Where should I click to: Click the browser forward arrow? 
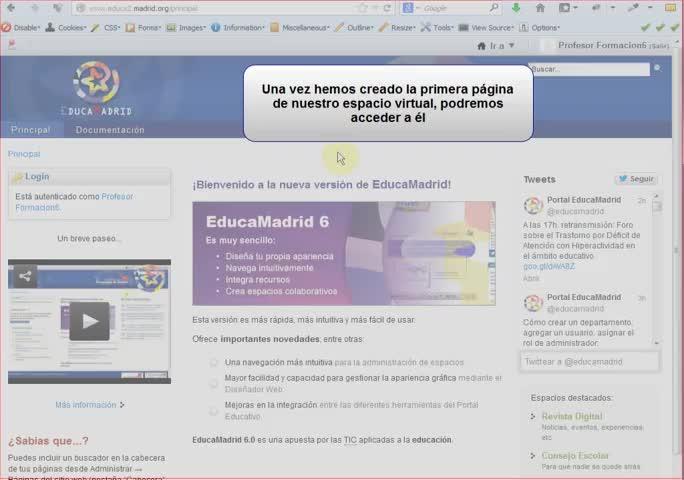tap(35, 8)
